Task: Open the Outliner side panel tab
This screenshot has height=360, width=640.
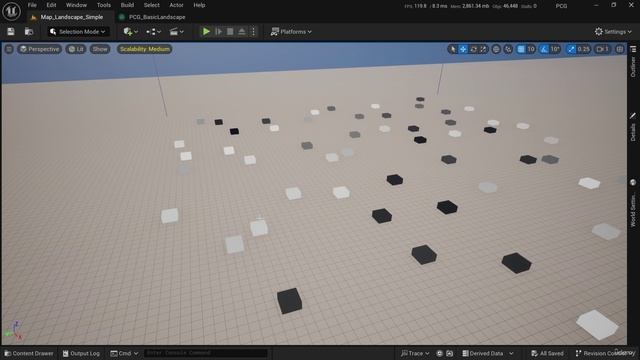Action: tap(633, 62)
